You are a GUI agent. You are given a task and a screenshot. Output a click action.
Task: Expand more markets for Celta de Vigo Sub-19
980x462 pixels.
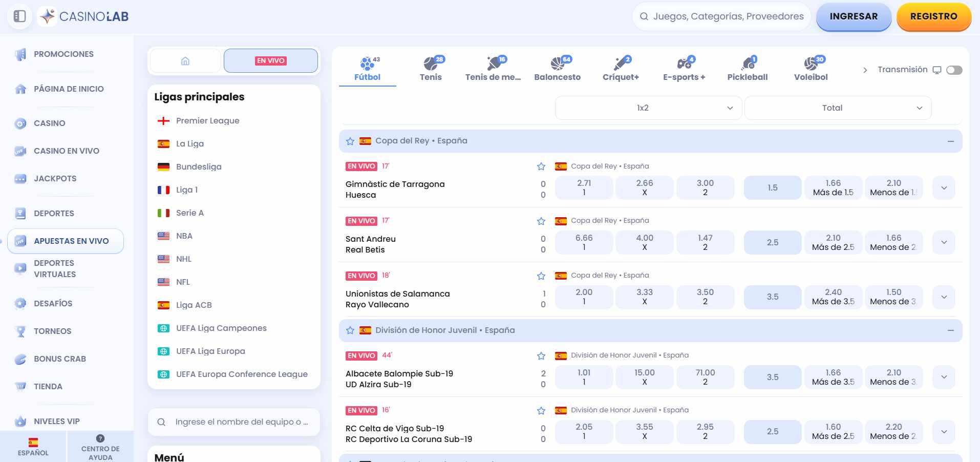coord(944,432)
